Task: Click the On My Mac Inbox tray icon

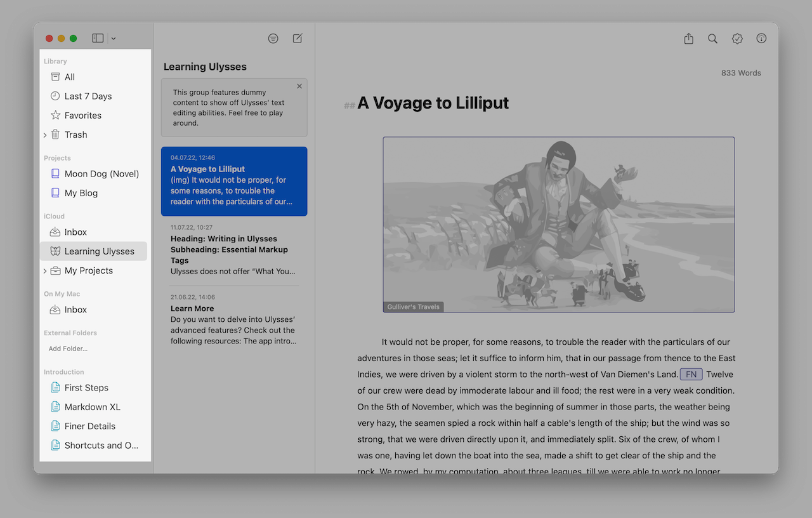Action: (55, 310)
